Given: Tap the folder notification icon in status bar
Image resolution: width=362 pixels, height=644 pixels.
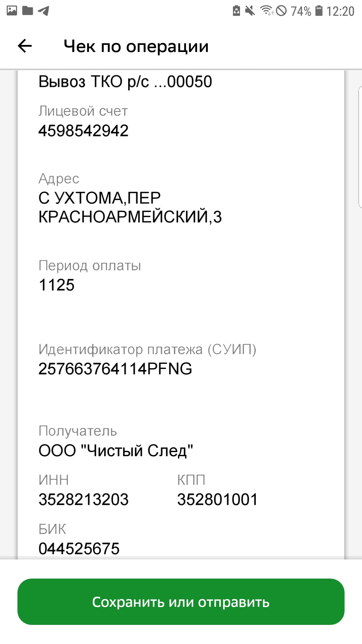Looking at the screenshot, I should tap(27, 11).
